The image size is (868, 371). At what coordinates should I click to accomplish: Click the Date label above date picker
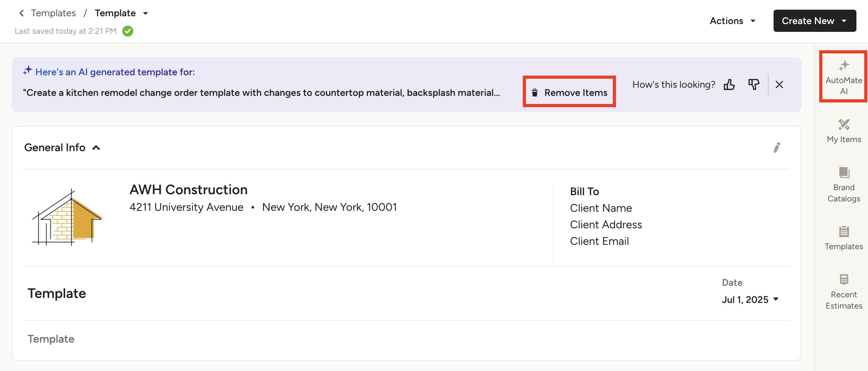pyautogui.click(x=732, y=282)
